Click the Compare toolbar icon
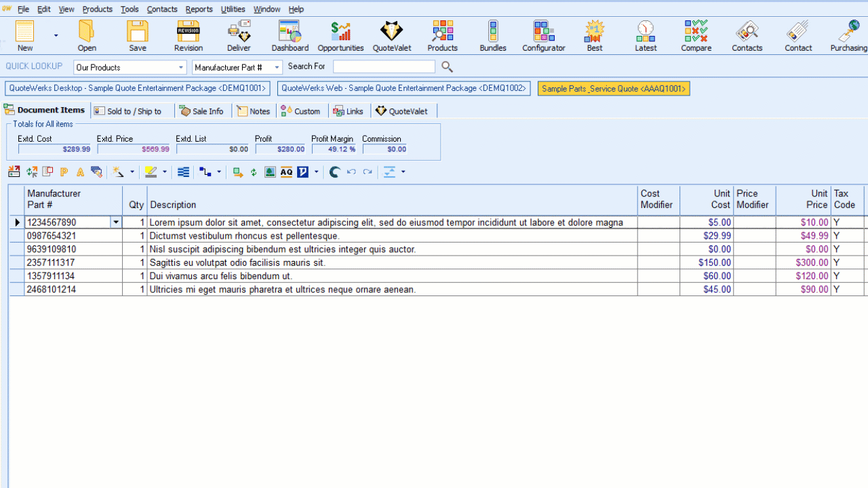868x488 pixels. pos(696,36)
